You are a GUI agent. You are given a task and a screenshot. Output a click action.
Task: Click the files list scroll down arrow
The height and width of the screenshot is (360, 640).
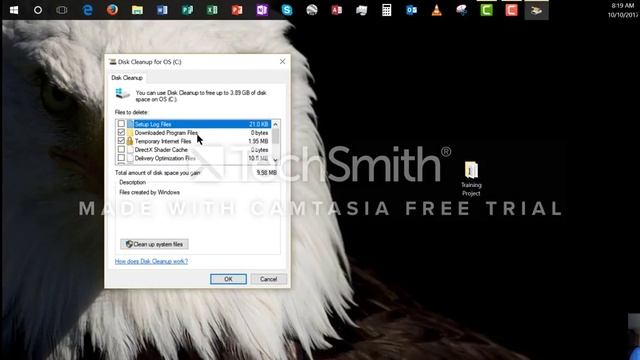point(276,160)
